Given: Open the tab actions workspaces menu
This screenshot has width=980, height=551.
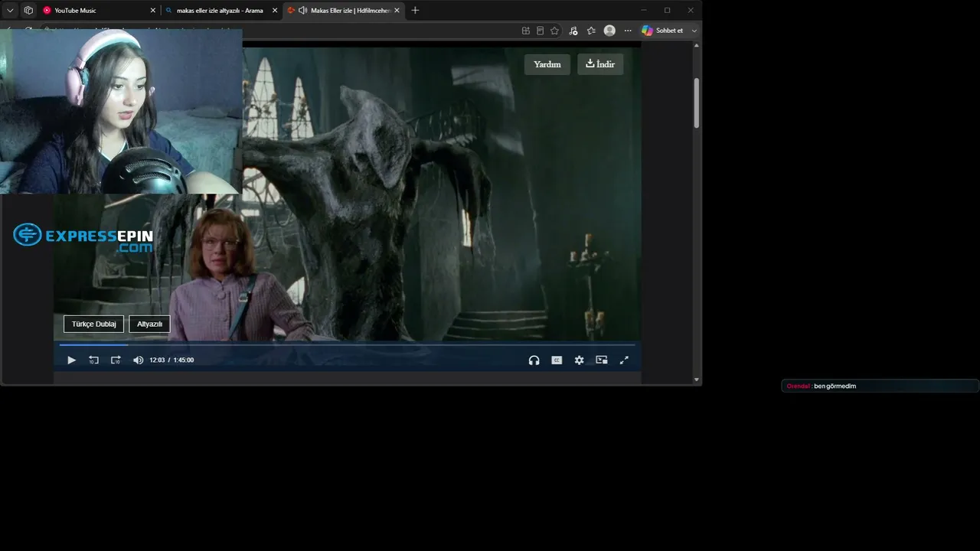Looking at the screenshot, I should click(28, 11).
